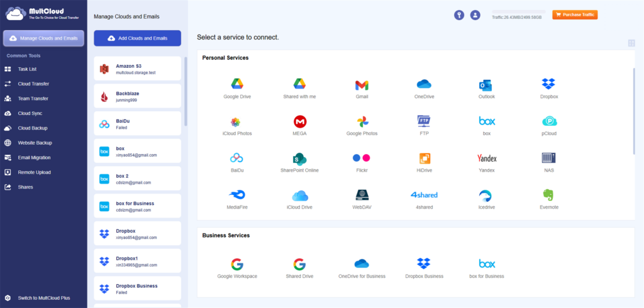644x308 pixels.
Task: Click the cloud accounts list scrollbar
Action: pyautogui.click(x=186, y=91)
